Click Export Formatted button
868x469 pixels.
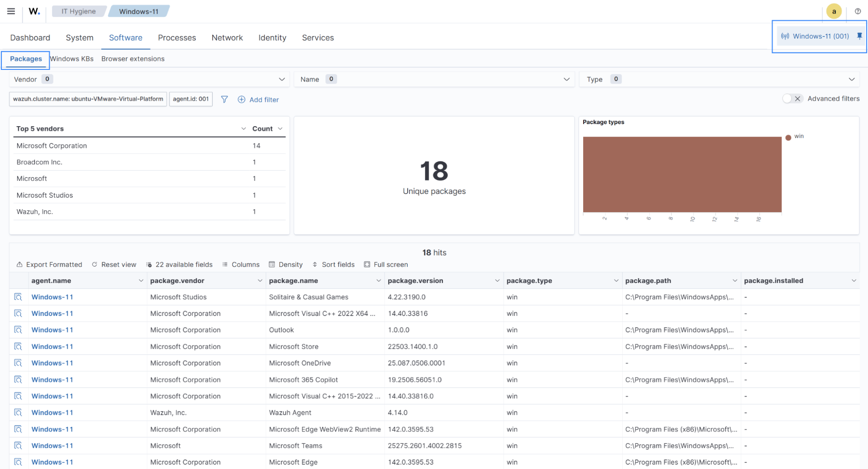(49, 265)
